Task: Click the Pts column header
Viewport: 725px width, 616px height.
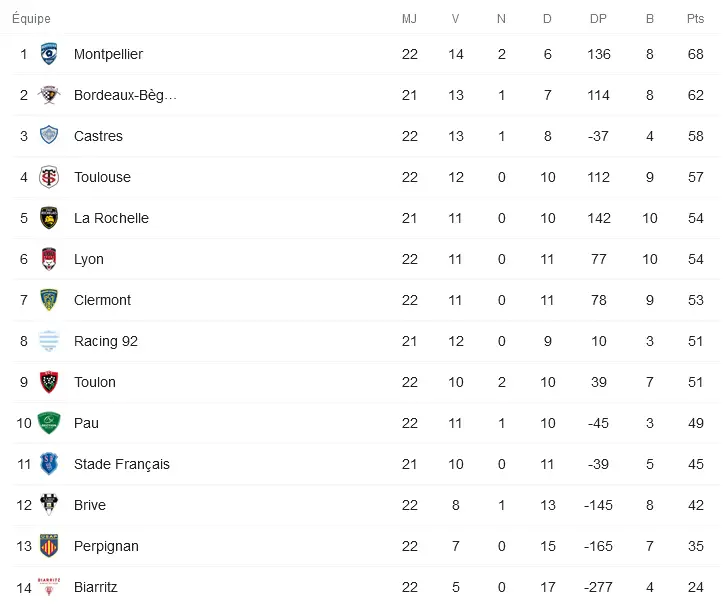Action: (695, 19)
